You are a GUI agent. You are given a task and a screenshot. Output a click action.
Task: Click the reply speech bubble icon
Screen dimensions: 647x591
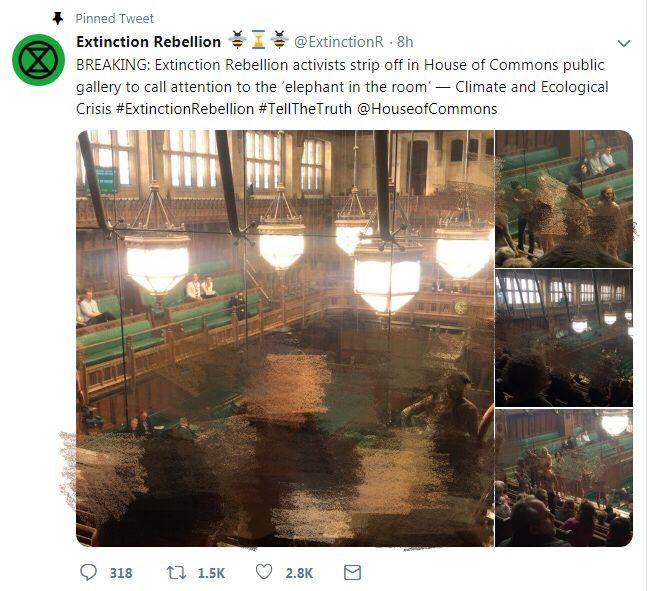tap(88, 572)
